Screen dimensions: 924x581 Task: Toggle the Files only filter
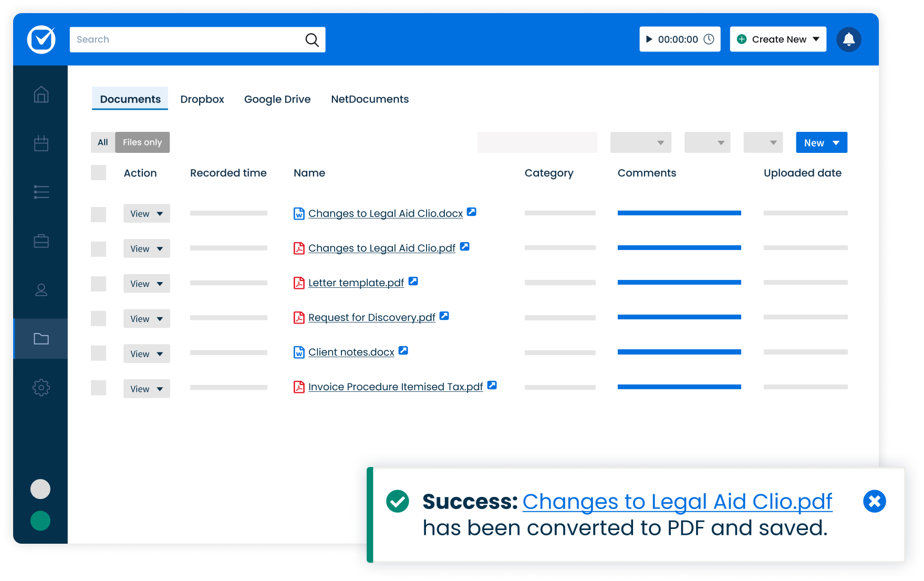(142, 142)
